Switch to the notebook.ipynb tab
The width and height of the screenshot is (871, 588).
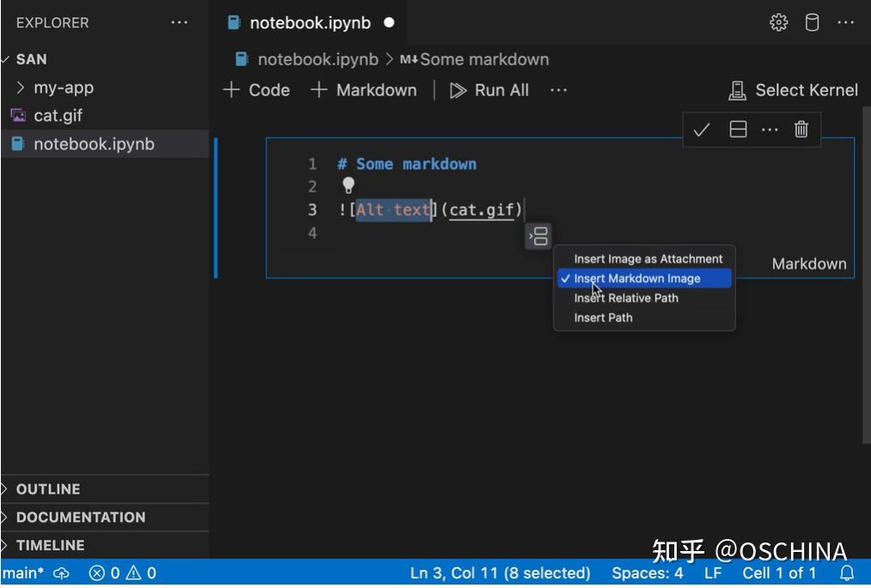pos(311,22)
